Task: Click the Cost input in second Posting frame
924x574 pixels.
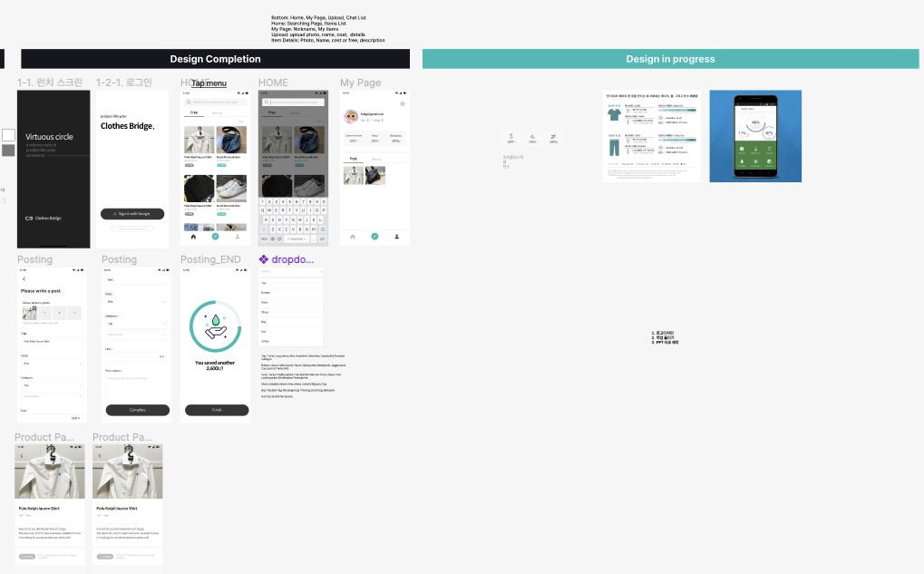Action: [x=136, y=356]
